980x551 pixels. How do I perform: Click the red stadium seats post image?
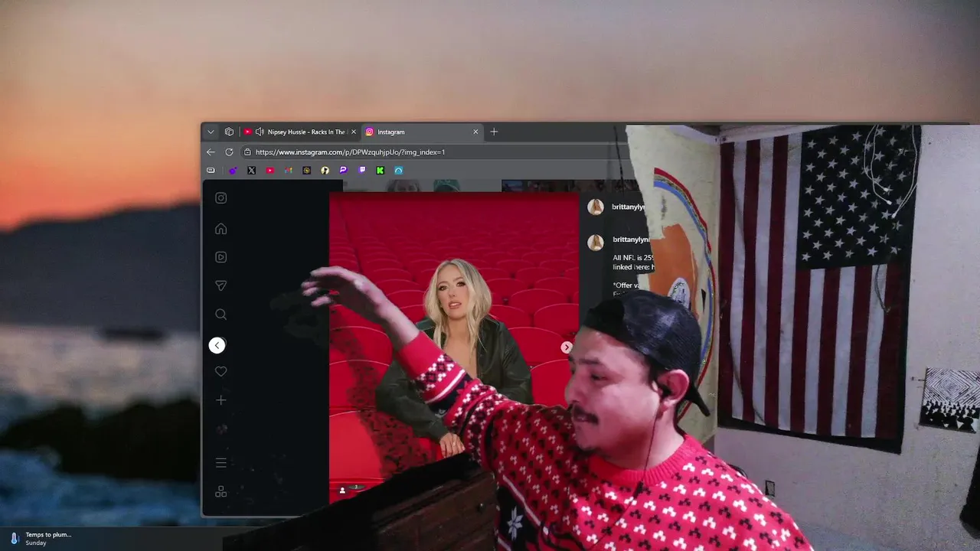click(x=454, y=348)
